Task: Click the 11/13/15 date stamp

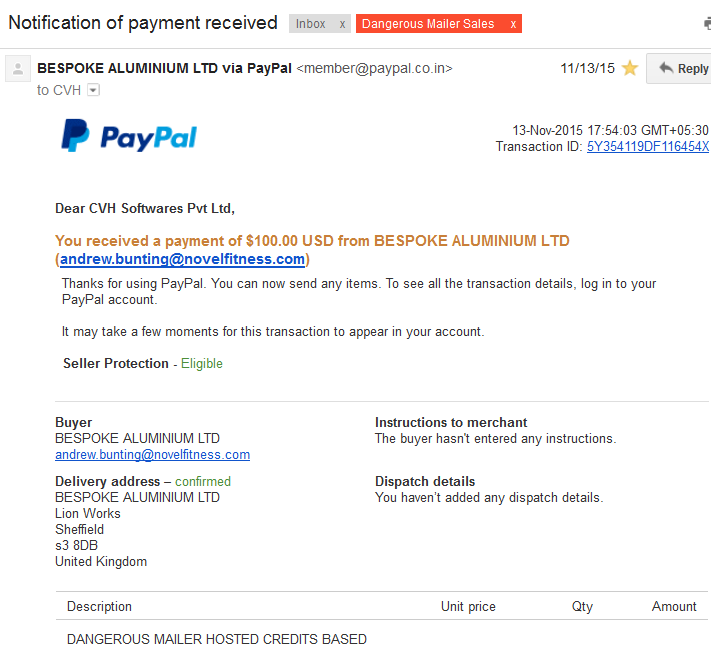Action: point(587,68)
